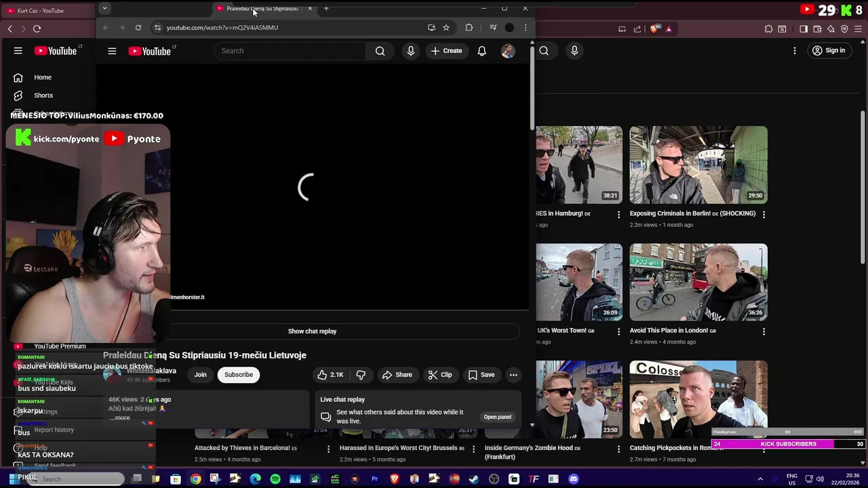Screen dimensions: 868x488
Task: Click the magnifier search button beside the search box
Action: pyautogui.click(x=380, y=51)
